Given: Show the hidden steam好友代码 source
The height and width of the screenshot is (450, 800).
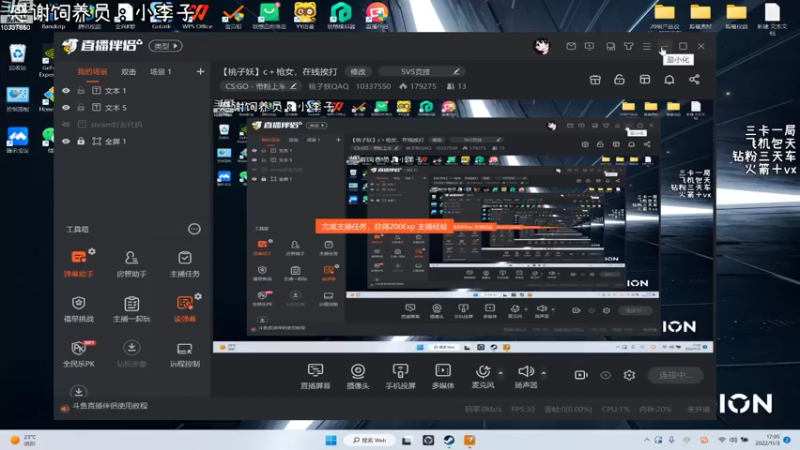Looking at the screenshot, I should pos(66,124).
